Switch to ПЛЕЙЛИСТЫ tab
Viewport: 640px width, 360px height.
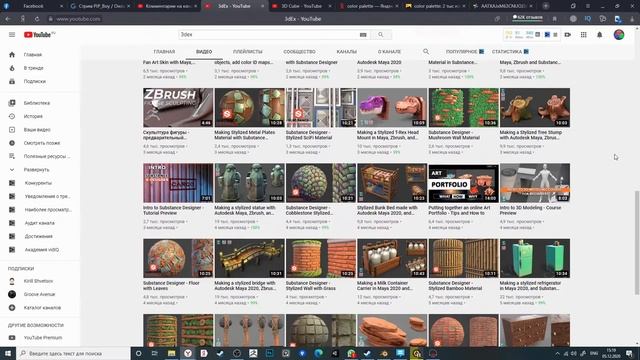247,51
